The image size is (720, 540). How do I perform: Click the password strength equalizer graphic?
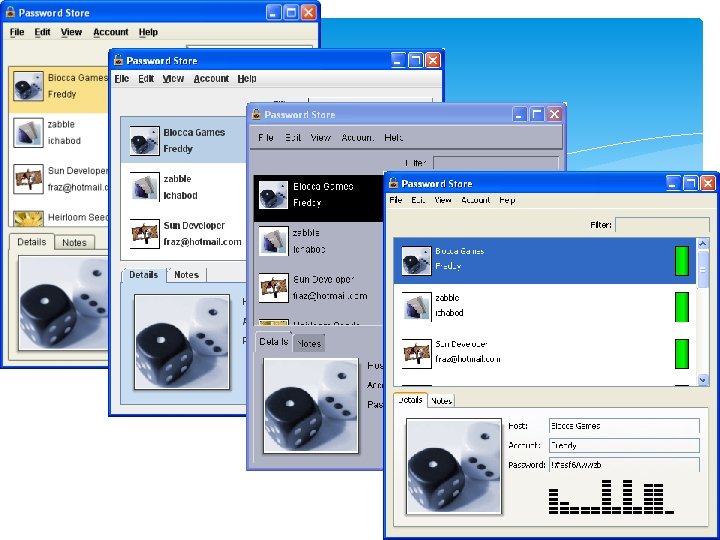point(611,497)
